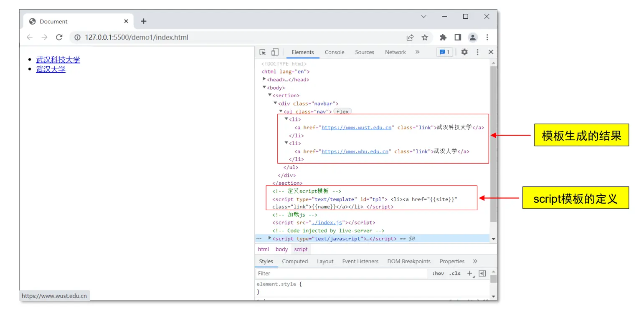
Task: Click the 武汉科技大学 page link
Action: pos(58,60)
